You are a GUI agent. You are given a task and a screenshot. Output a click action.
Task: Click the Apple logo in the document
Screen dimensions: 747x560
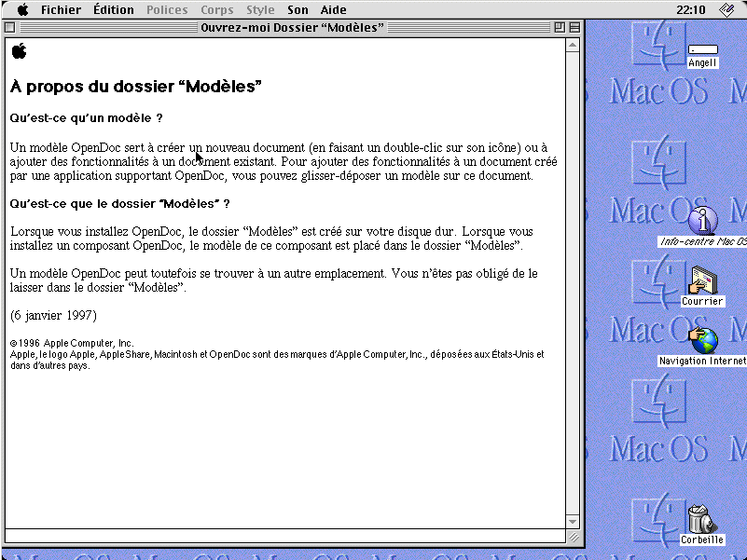[19, 50]
